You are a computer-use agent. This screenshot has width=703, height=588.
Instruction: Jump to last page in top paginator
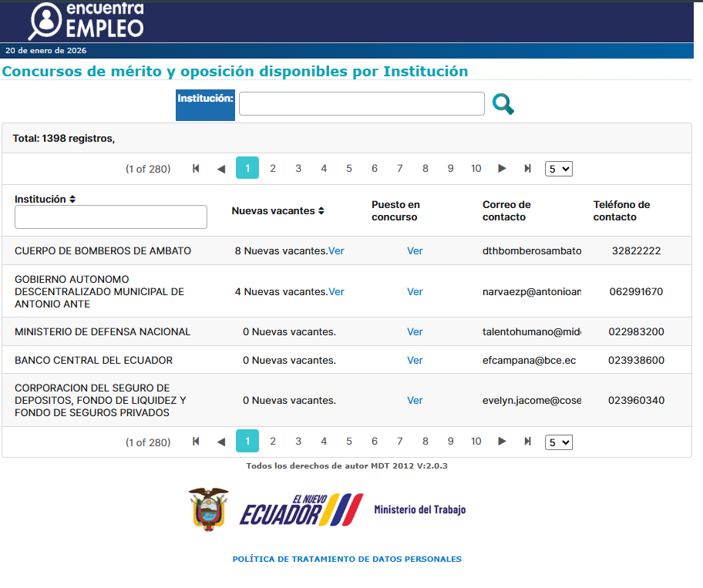pos(527,169)
